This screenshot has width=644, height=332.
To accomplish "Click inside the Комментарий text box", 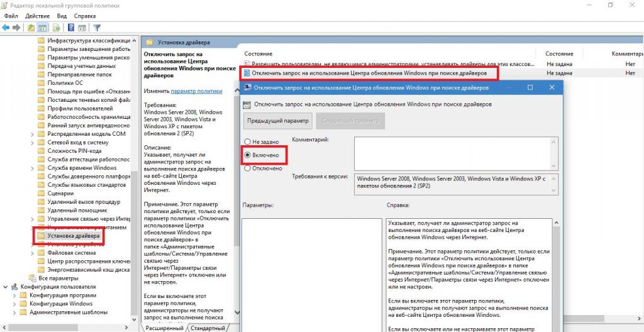I will (452, 153).
